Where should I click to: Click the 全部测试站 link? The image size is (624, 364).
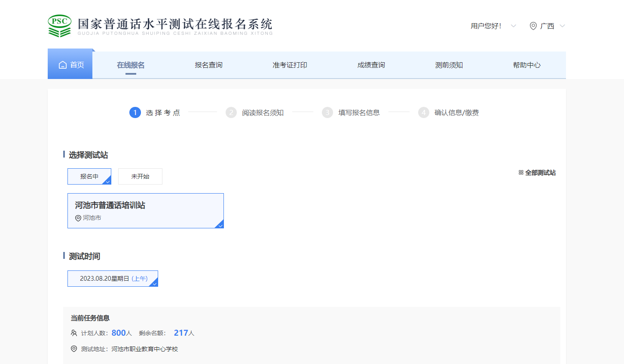point(540,173)
